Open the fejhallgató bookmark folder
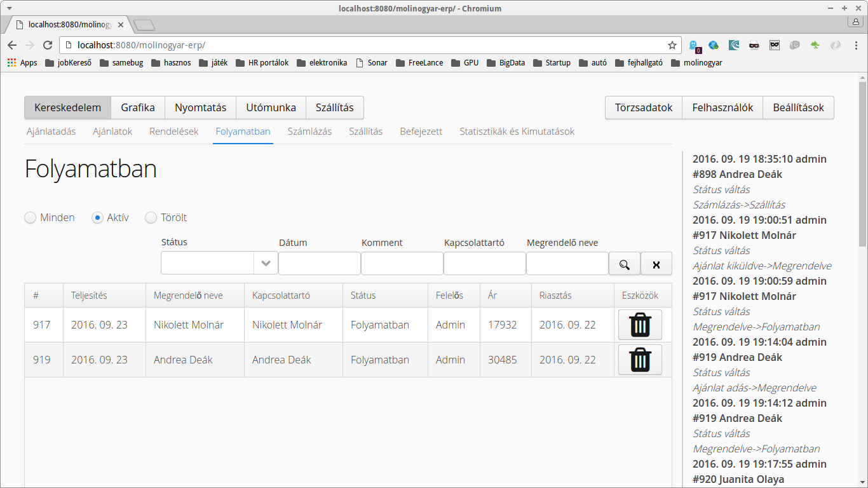The image size is (868, 488). [x=638, y=63]
